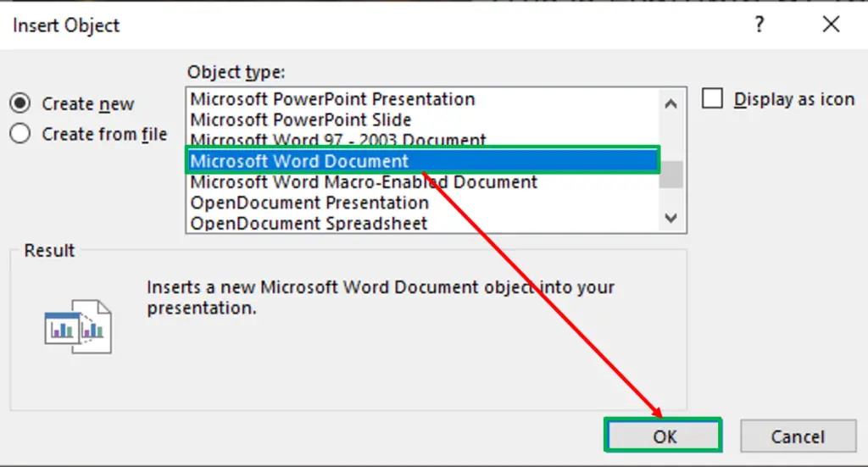This screenshot has height=467, width=868.
Task: Click the object type scrollbar thumb
Action: 671,175
